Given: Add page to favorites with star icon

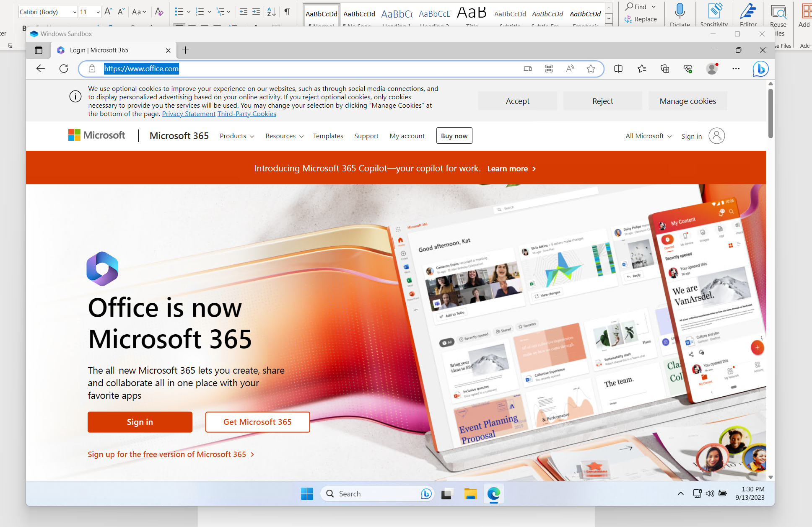Looking at the screenshot, I should (x=591, y=69).
